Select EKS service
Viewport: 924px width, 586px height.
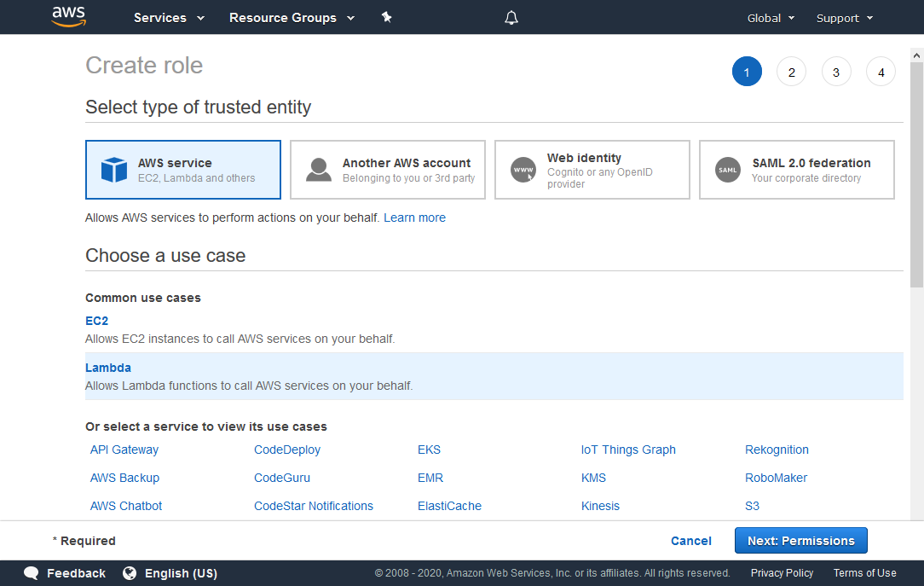click(429, 450)
